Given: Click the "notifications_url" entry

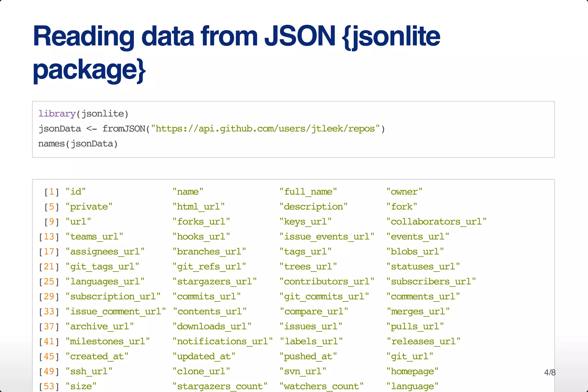Looking at the screenshot, I should click(x=223, y=341).
